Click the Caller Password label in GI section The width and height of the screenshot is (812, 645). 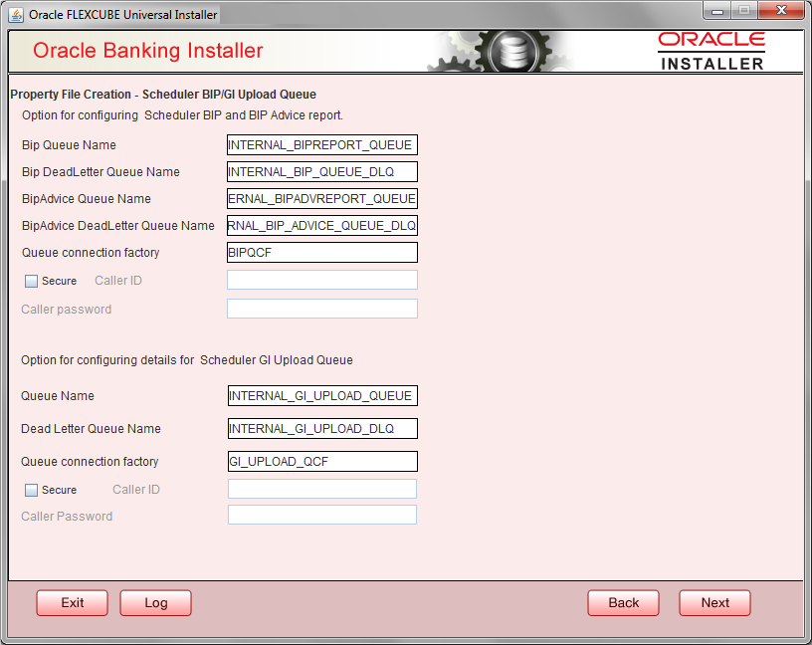click(67, 517)
